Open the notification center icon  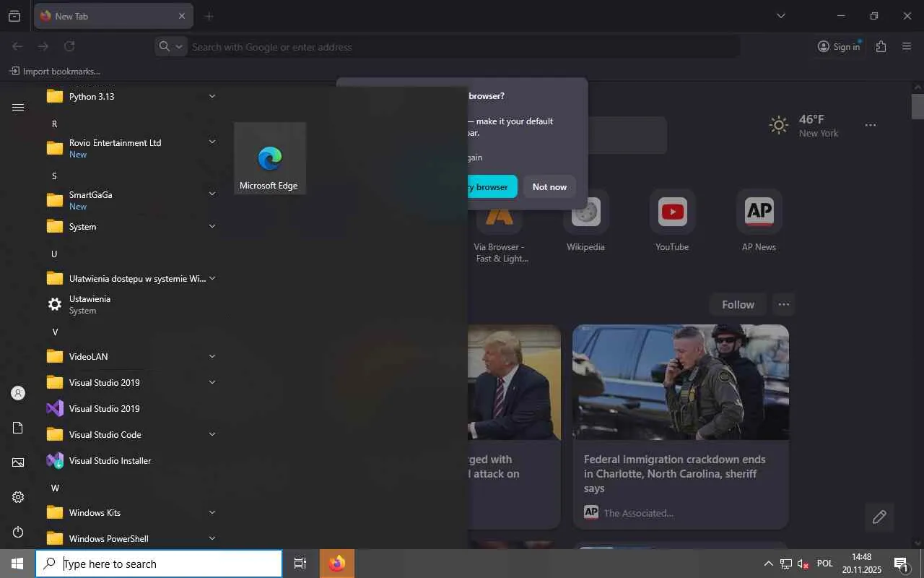coord(901,564)
